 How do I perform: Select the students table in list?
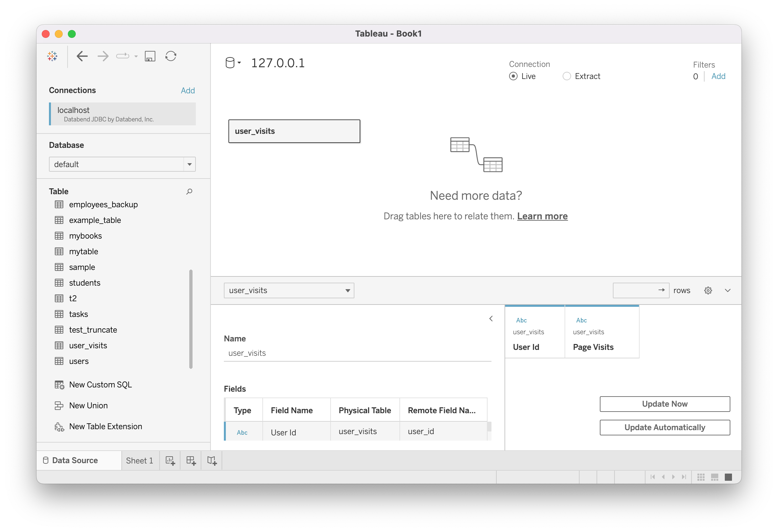(x=85, y=283)
